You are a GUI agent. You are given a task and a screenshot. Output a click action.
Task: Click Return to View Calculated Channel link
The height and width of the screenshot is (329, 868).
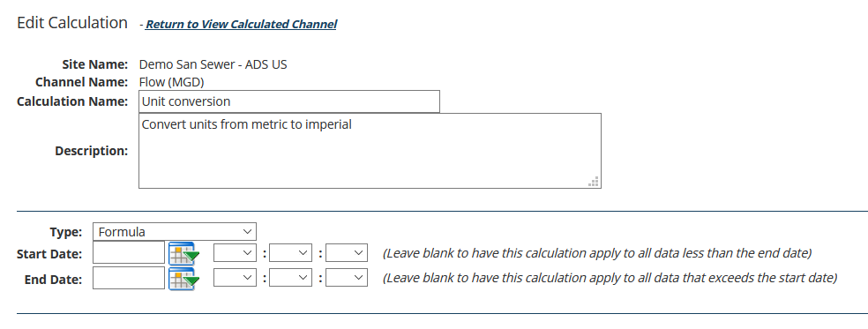(x=241, y=25)
